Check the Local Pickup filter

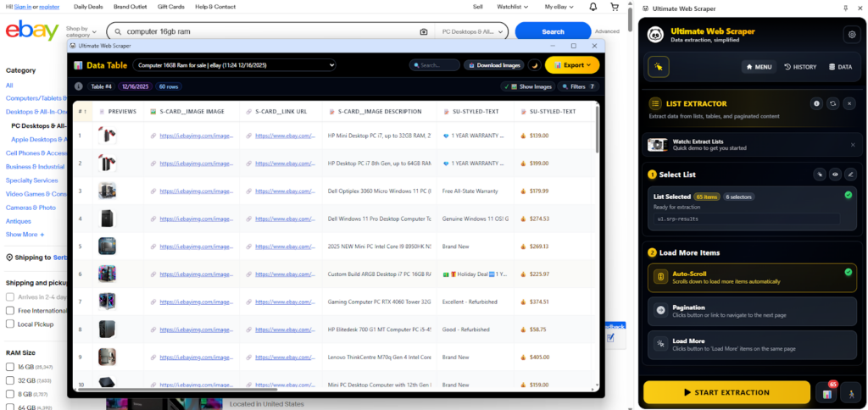(9, 324)
